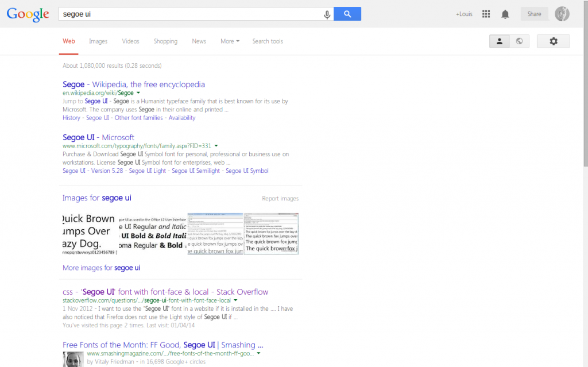Open Segoe UI - Version 5.28 sitelink
This screenshot has height=367, width=588.
92,171
